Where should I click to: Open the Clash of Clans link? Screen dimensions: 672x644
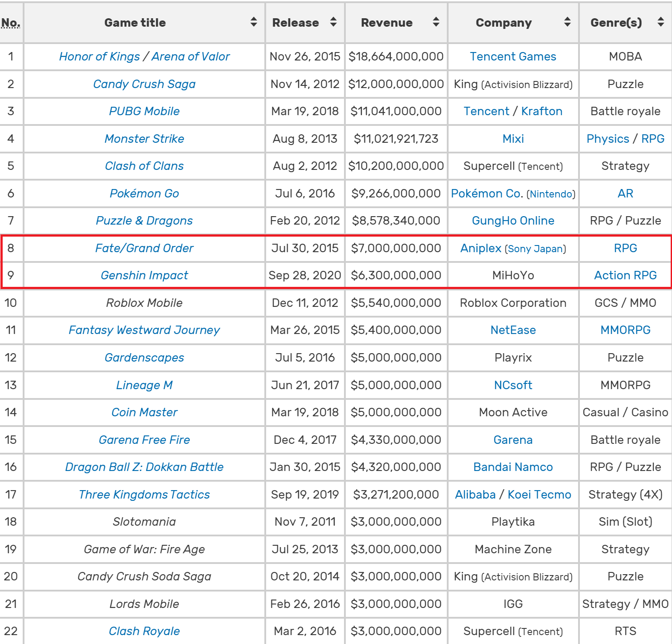point(144,166)
